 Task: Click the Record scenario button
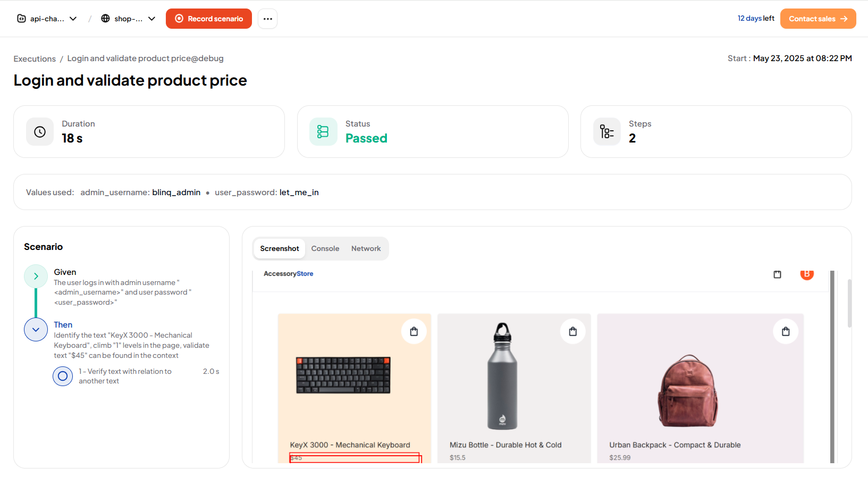pos(209,19)
